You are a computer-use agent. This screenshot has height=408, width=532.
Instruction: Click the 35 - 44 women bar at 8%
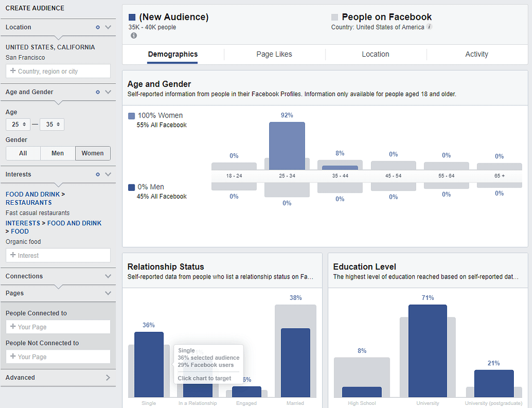(x=340, y=168)
